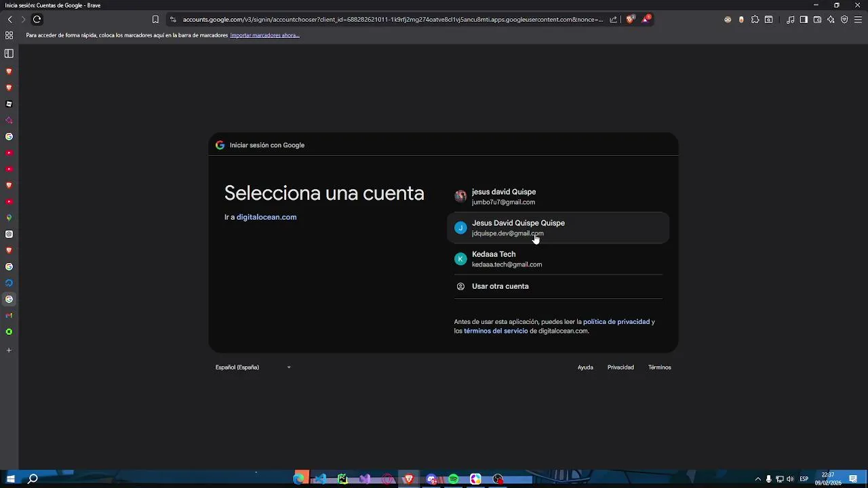Go back to the previous page
This screenshot has height=488, width=868.
[9, 20]
